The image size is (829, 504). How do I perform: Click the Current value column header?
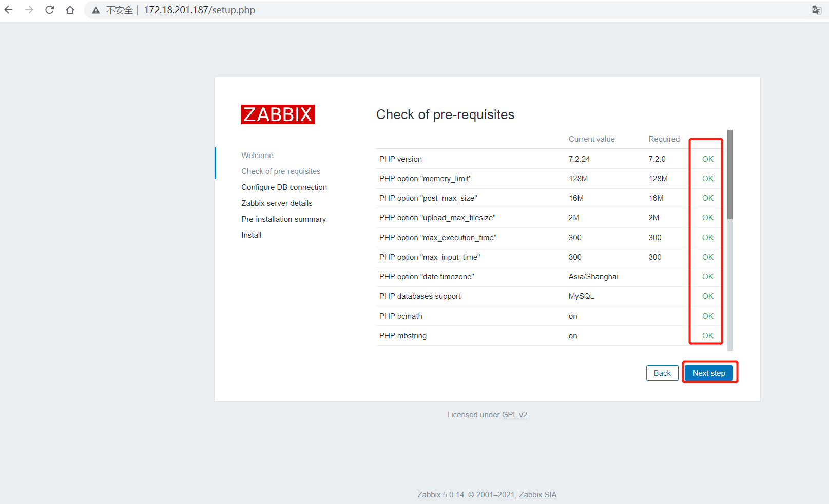[591, 139]
